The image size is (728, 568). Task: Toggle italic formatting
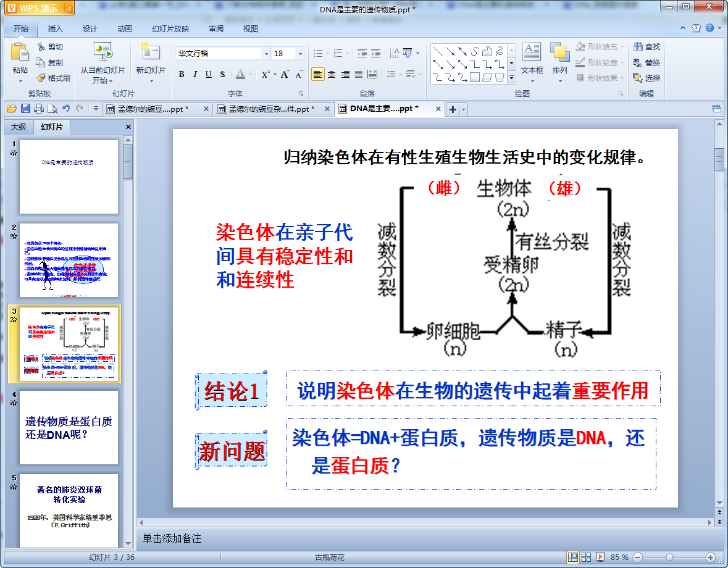[x=195, y=74]
